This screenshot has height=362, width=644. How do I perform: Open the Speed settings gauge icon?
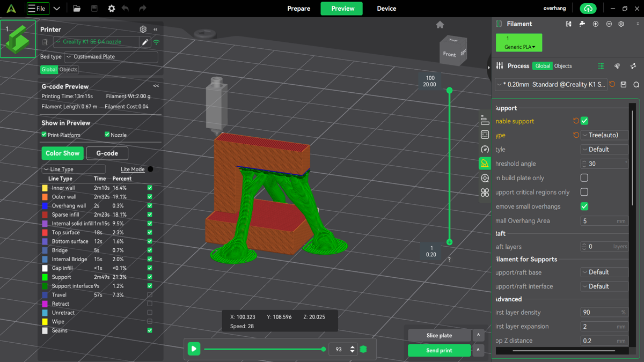[485, 149]
